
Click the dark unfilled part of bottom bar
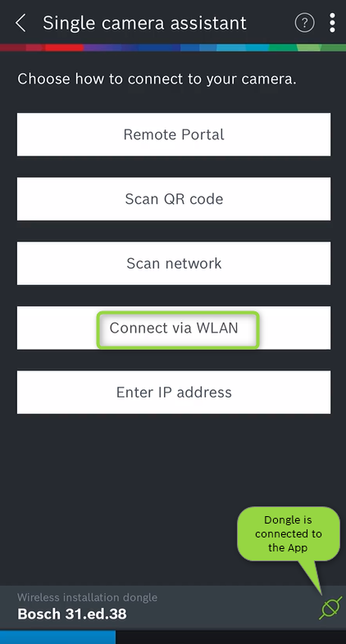[x=230, y=637]
